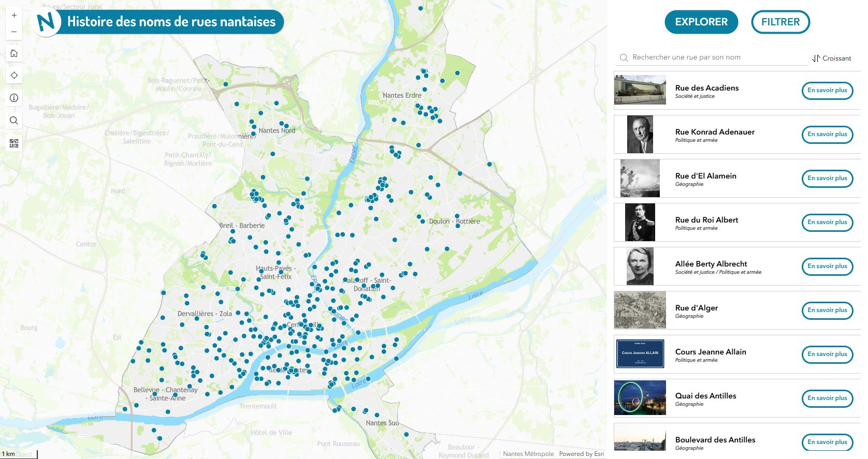The height and width of the screenshot is (459, 868).
Task: Click the Trentemoult map label
Action: point(258,406)
